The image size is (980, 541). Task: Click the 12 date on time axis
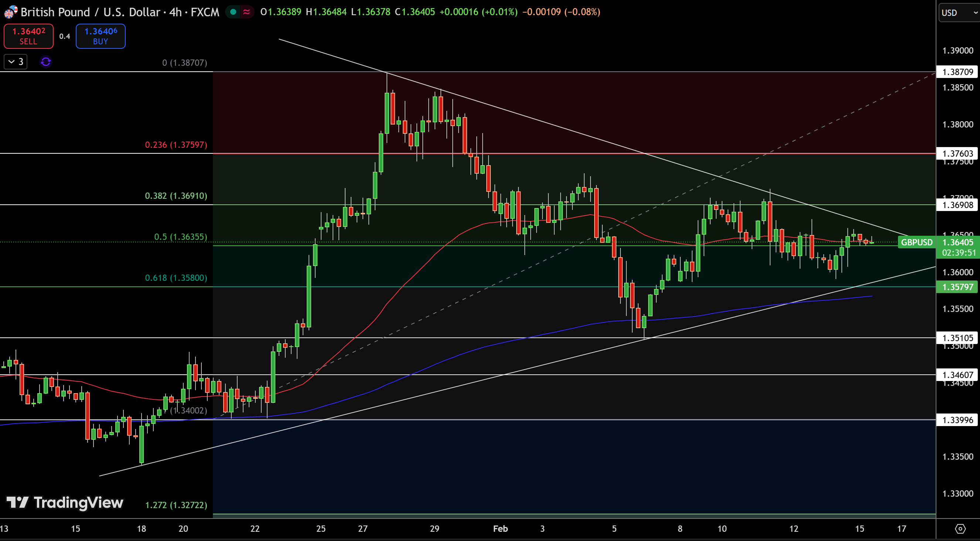(x=794, y=528)
